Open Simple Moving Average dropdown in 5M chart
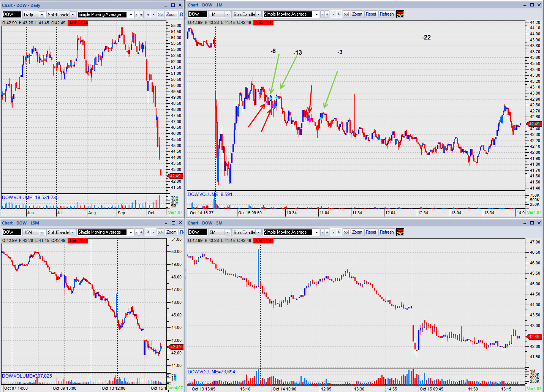 coord(316,232)
